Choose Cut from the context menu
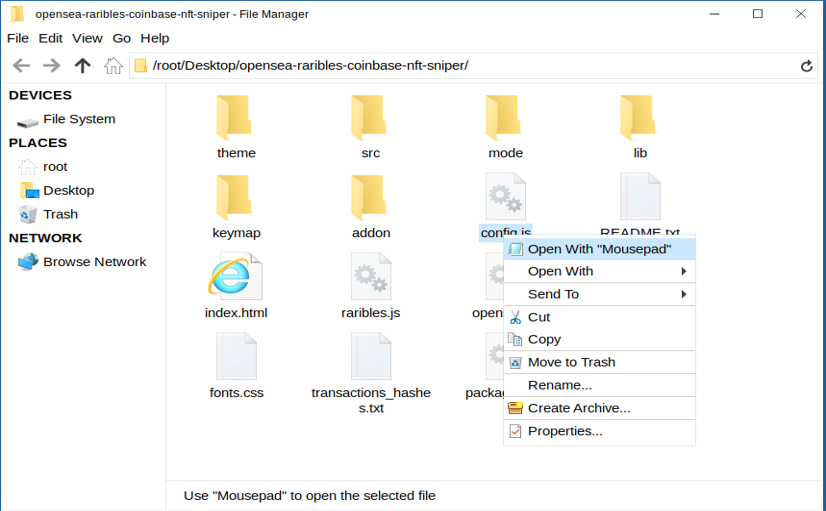Viewport: 826px width, 511px height. coord(599,317)
